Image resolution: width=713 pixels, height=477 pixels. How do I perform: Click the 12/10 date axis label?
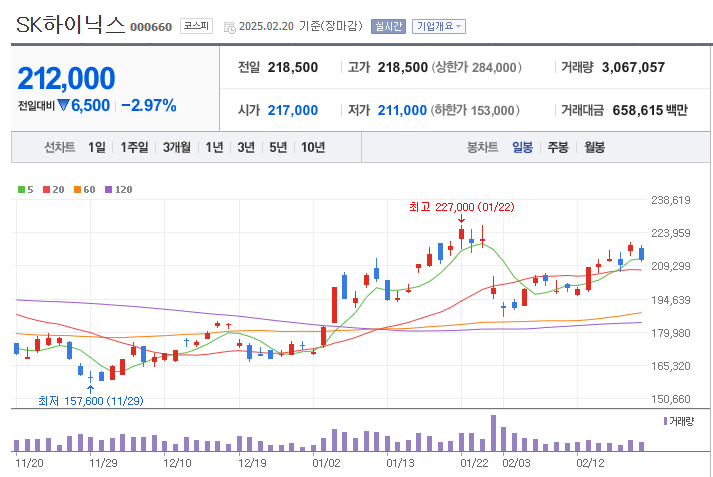pos(177,463)
